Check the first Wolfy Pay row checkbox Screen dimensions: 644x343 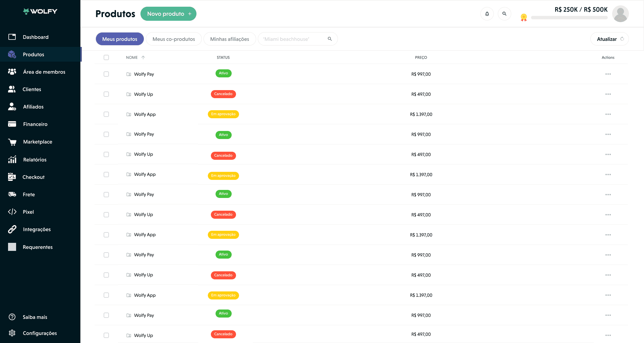click(x=106, y=74)
